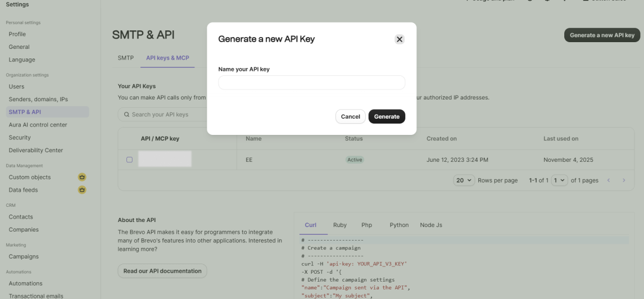Image resolution: width=644 pixels, height=299 pixels.
Task: Click the crown icon beside Custom objects
Action: [x=82, y=177]
